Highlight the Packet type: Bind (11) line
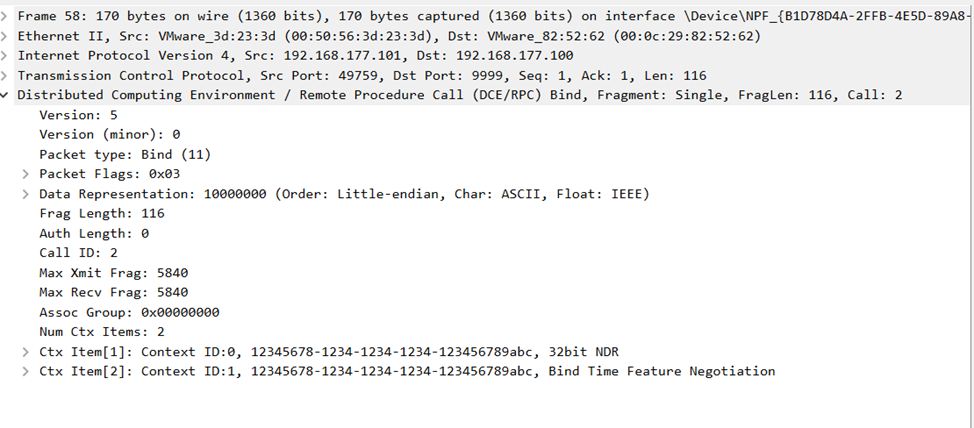This screenshot has width=974, height=428. [125, 154]
